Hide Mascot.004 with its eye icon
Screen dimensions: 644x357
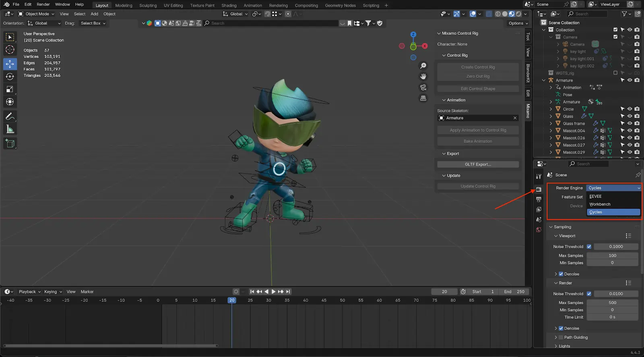[630, 131]
